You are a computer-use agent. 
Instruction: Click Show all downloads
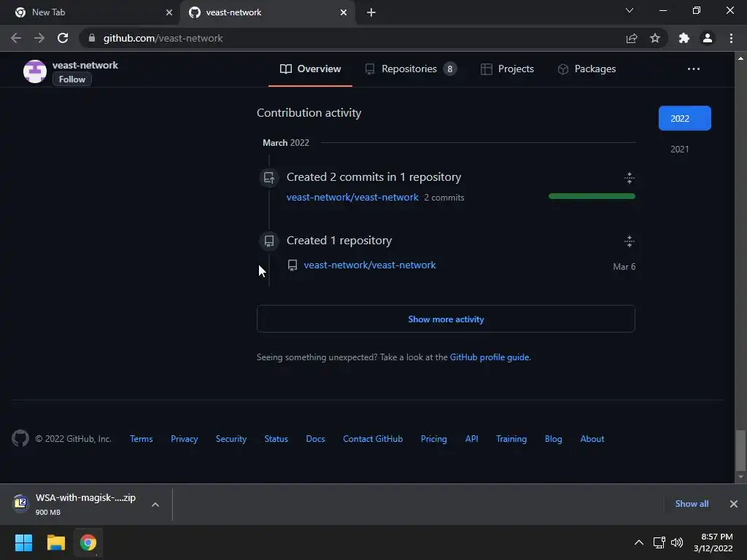tap(692, 504)
